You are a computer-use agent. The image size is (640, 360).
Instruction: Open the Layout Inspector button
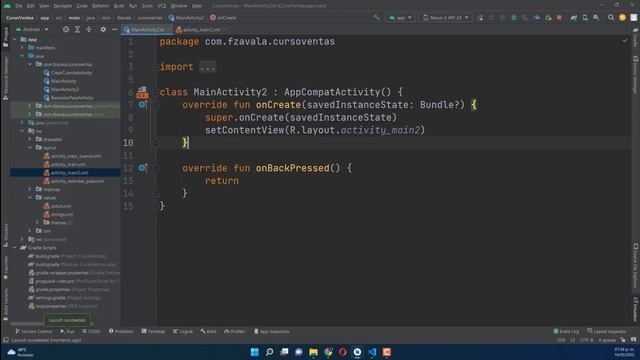pos(607,331)
